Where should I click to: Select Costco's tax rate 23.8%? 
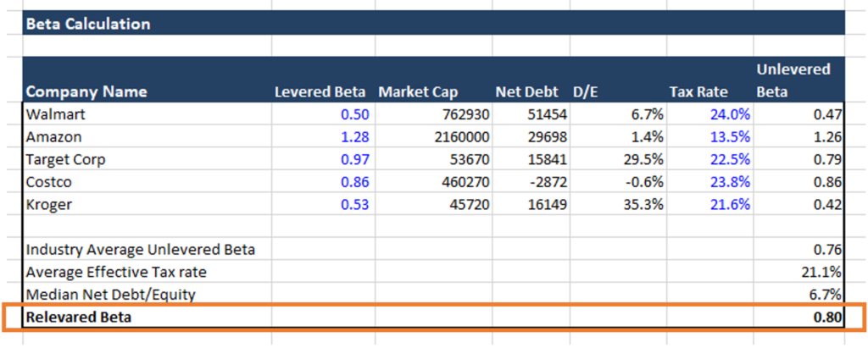[x=710, y=182]
